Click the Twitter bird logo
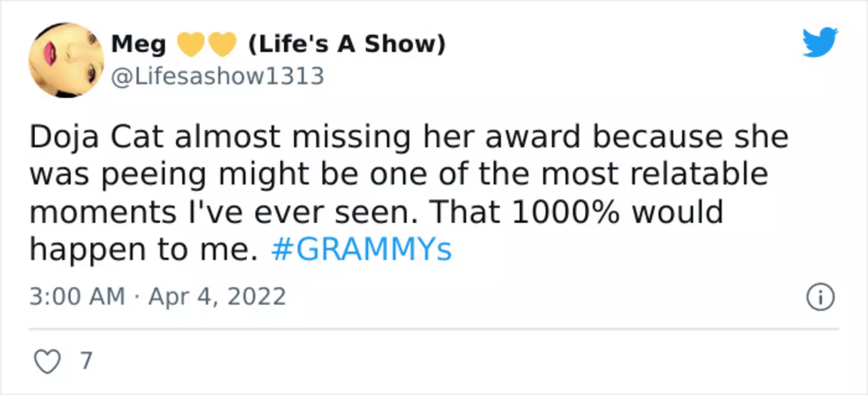 820,42
